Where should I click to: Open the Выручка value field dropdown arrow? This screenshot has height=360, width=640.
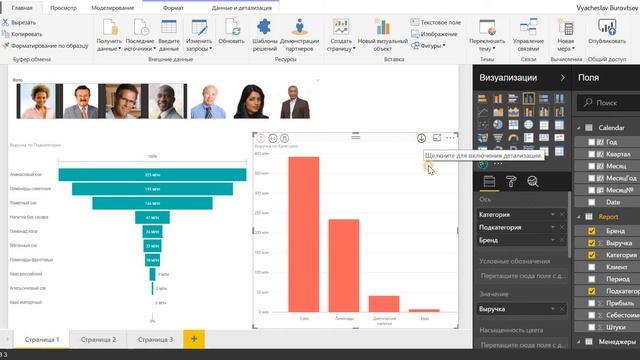coord(553,309)
